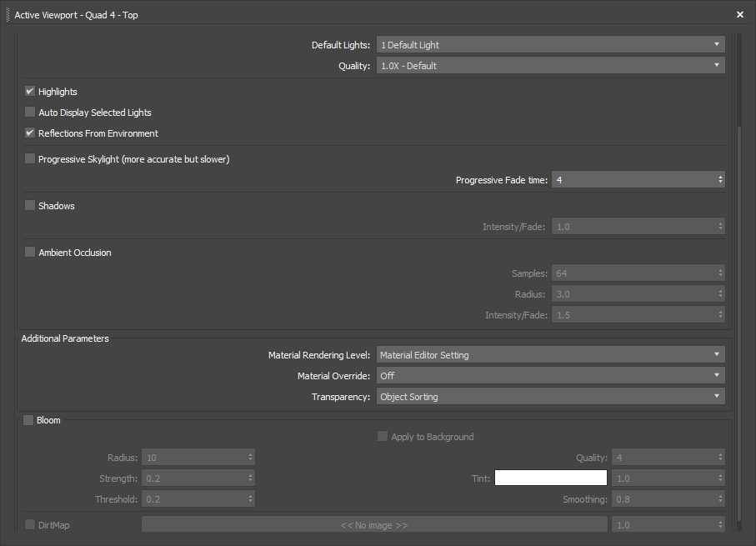Click the 'Material Override:' label
756x546 pixels.
click(333, 376)
